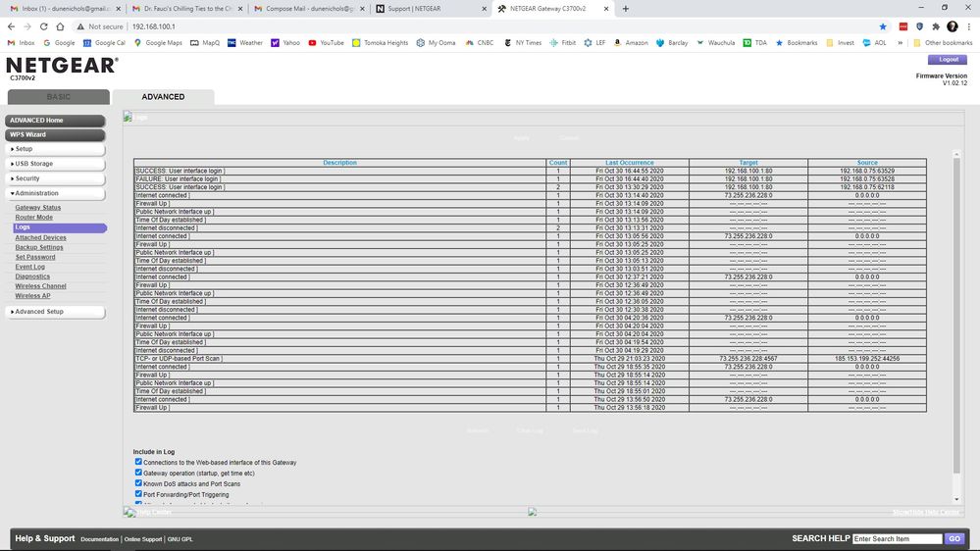This screenshot has width=980, height=551.
Task: Open the Router Mode link
Action: point(33,218)
